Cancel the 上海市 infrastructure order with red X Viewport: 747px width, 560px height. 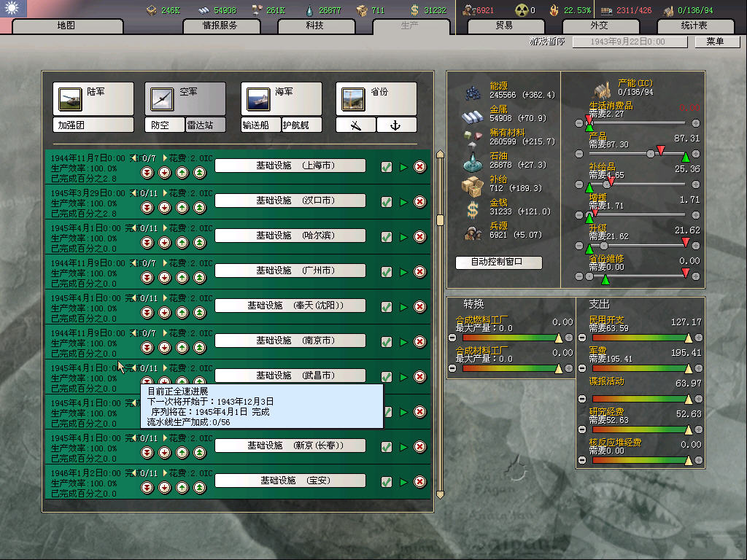pyautogui.click(x=420, y=167)
